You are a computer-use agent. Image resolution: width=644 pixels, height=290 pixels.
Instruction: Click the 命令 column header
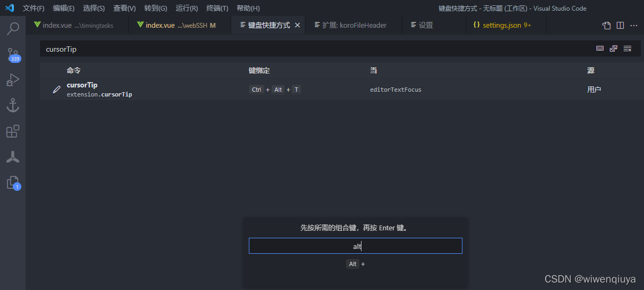(74, 70)
